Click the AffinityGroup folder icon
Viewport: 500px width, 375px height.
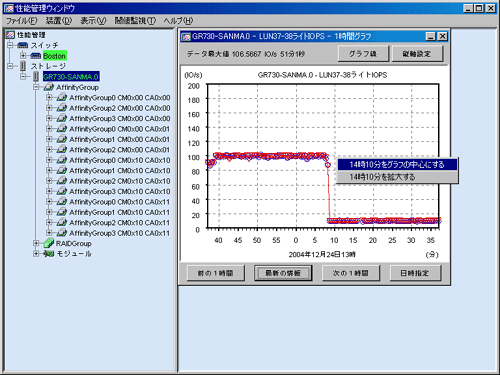point(48,87)
